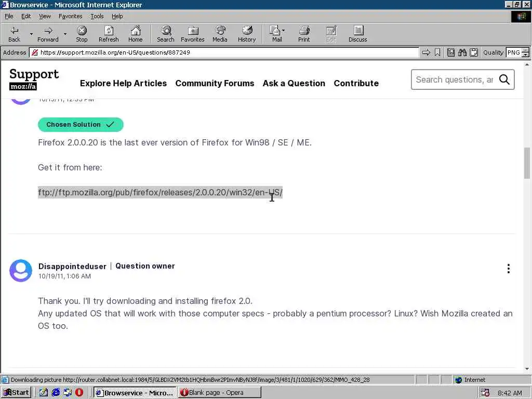Click the bookmark icon beside Go arrow
532x399 pixels.
pos(437,52)
